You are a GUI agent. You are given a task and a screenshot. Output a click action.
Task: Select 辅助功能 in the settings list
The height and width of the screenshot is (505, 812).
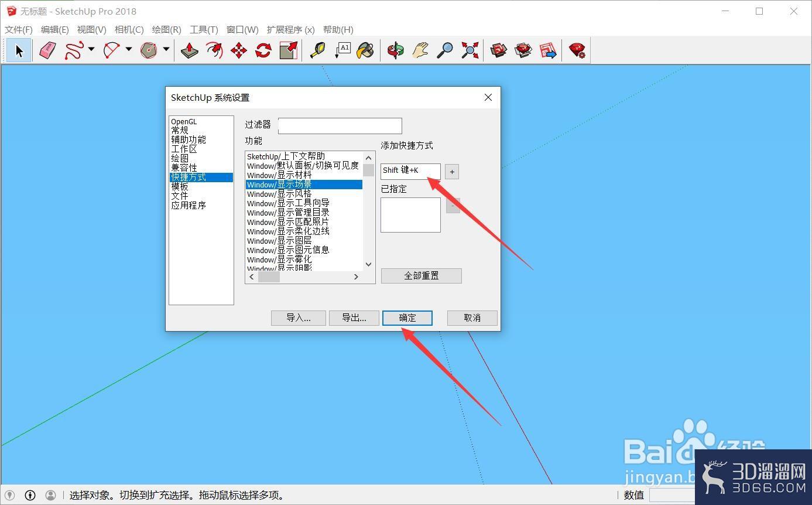tap(189, 139)
